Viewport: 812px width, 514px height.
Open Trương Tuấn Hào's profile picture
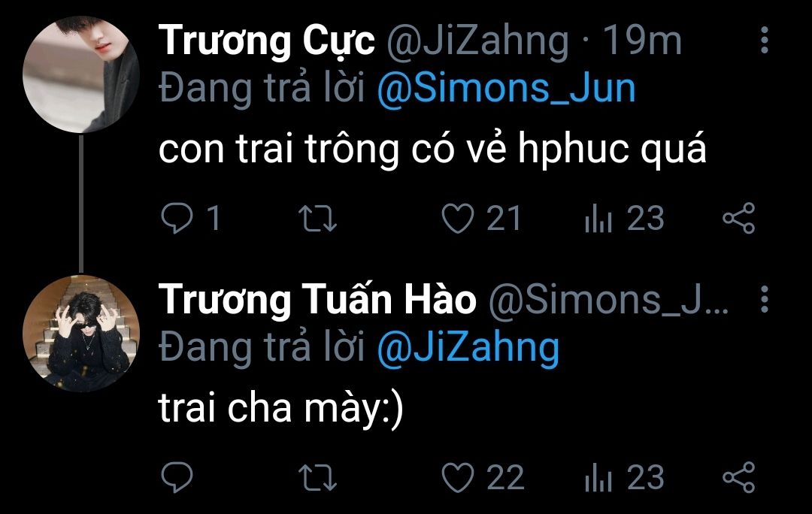(x=81, y=332)
